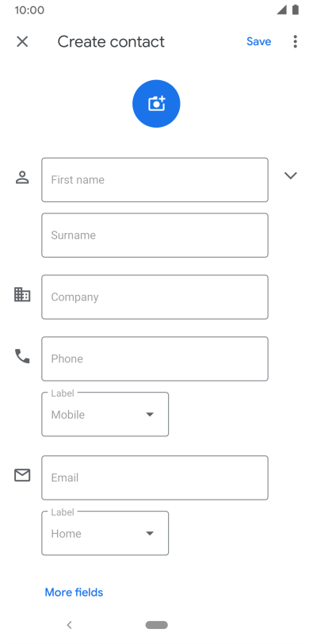
Task: Tap the signal strength icon in status bar
Action: [x=281, y=10]
